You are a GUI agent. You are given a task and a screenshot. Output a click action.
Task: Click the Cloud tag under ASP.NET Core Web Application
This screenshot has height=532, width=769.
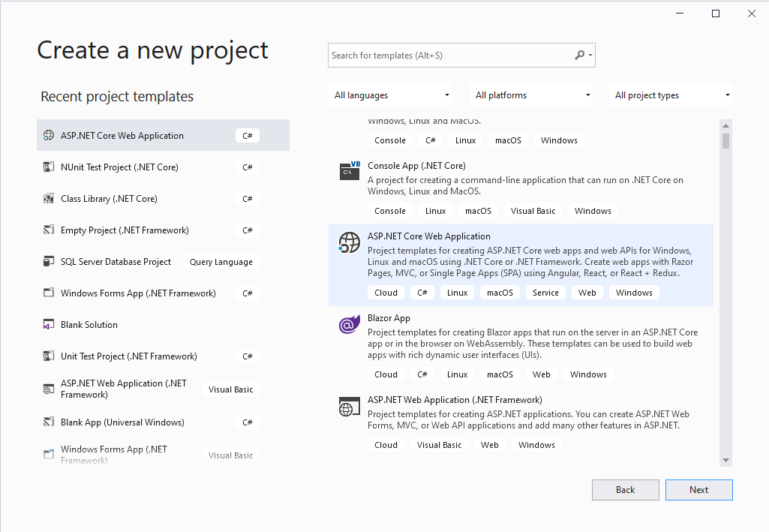[x=386, y=292]
